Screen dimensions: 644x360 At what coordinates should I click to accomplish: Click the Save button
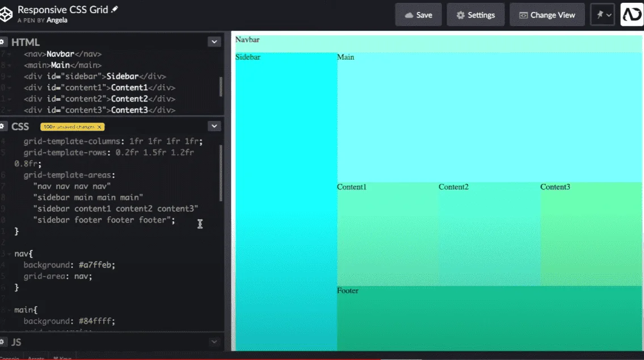click(419, 15)
